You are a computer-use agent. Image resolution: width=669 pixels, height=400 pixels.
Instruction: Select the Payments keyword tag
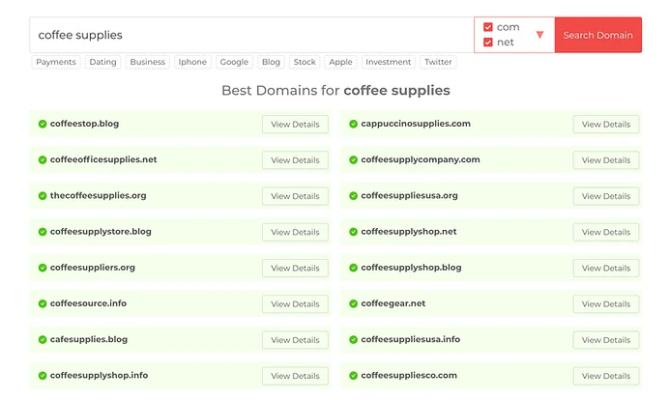coord(56,62)
